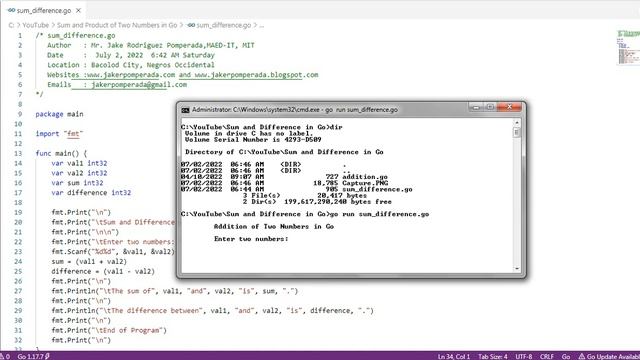Open 'Sum and Product of Two Numbers in Go' breadcrumb
Viewport: 640px width, 360px height.
117,25
